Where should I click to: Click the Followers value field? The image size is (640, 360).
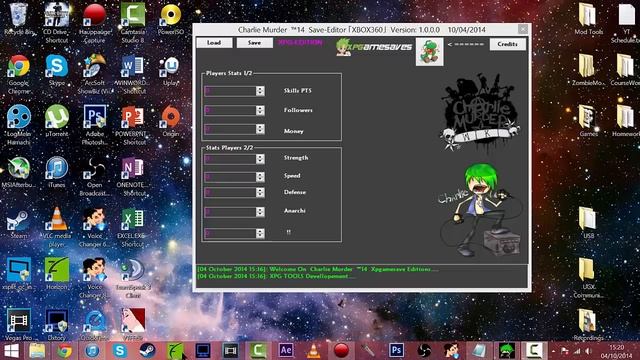pyautogui.click(x=230, y=110)
